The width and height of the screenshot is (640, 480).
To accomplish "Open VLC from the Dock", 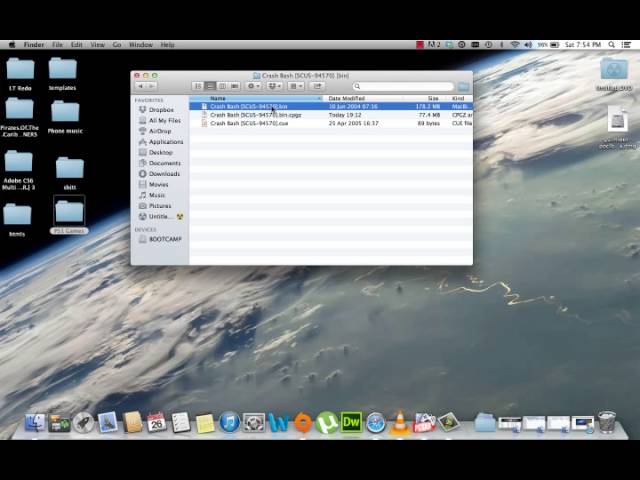I will tap(400, 422).
